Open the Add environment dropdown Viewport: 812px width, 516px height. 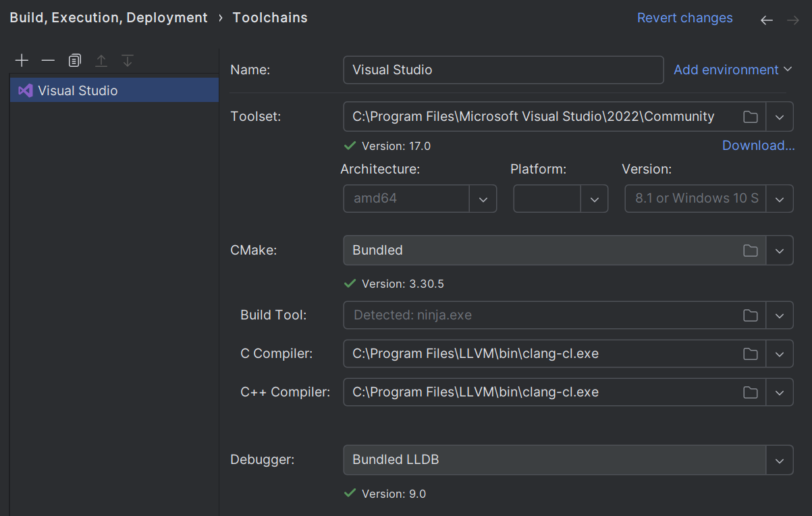click(x=732, y=70)
